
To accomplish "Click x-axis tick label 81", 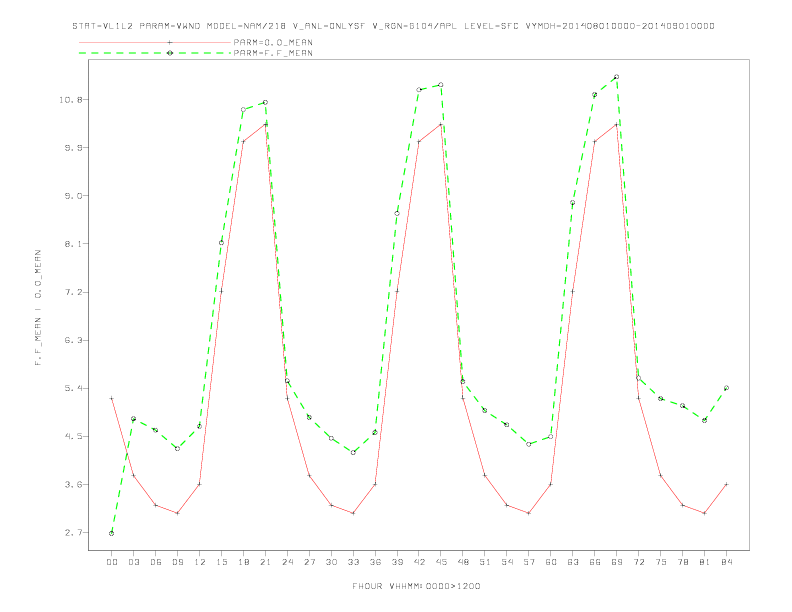I will [x=705, y=562].
